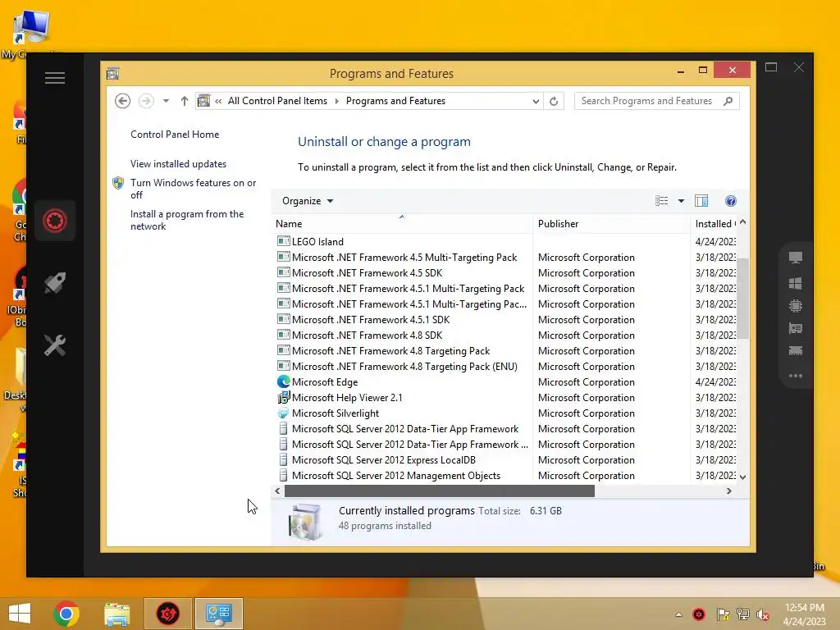This screenshot has height=630, width=840.
Task: Select Microsoft .NET Framework 4.5 SDK
Action: coord(506,272)
